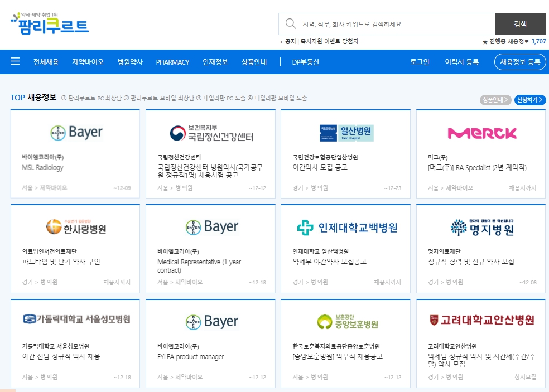Click the TOP 채용정보 heading
This screenshot has width=549, height=392.
(x=33, y=97)
